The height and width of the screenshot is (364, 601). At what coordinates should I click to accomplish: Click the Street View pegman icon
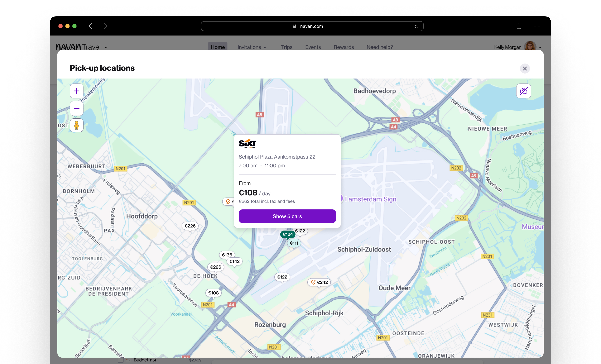(77, 125)
